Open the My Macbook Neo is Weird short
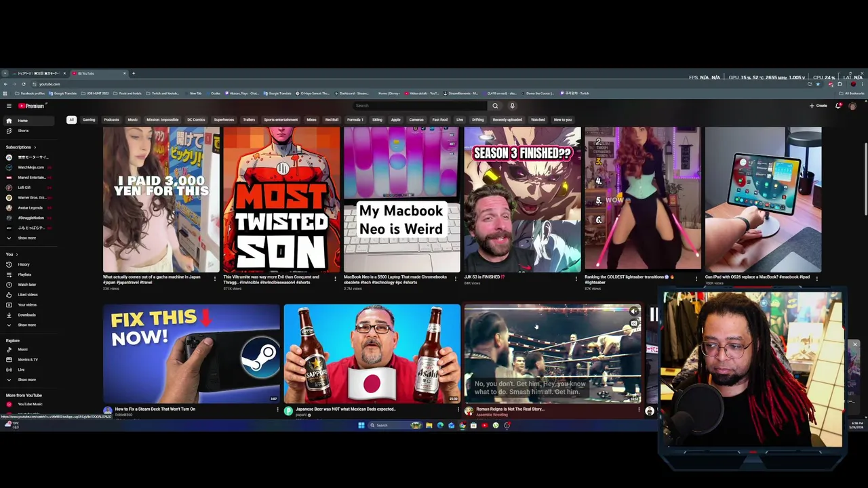This screenshot has width=868, height=488. (x=401, y=199)
